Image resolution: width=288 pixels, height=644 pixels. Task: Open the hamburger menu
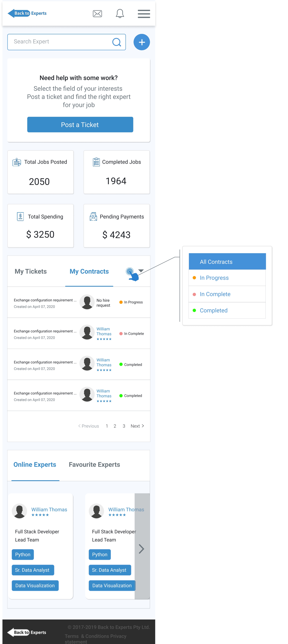coord(144,14)
